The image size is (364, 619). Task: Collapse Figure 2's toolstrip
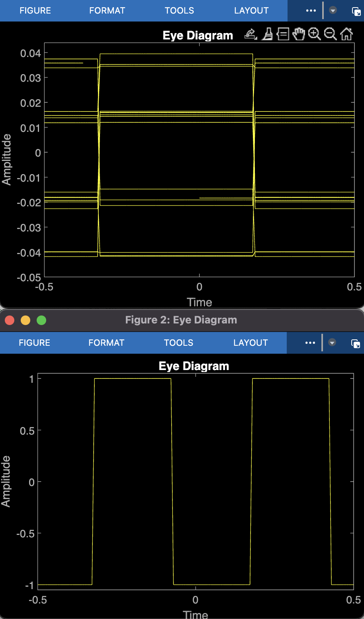332,343
